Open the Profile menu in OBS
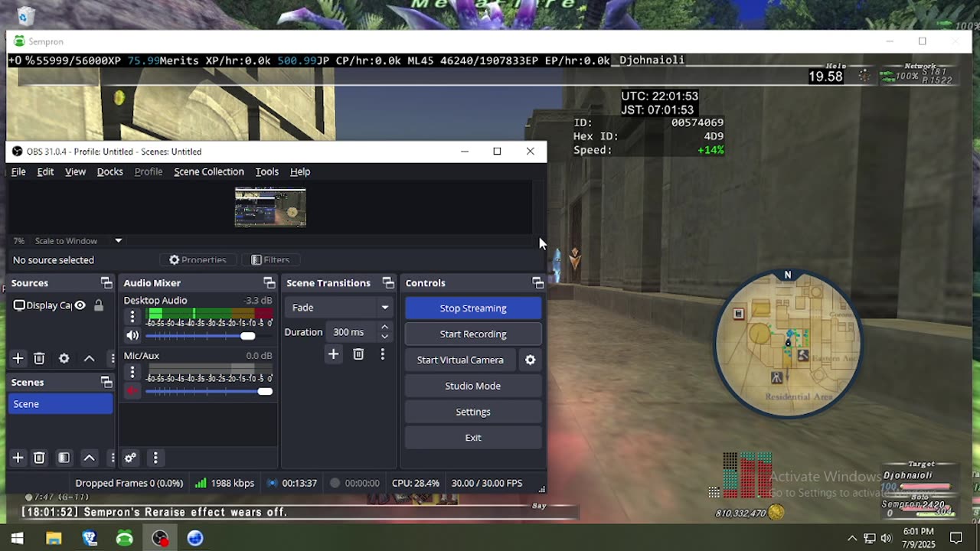Viewport: 980px width, 551px height. 149,171
